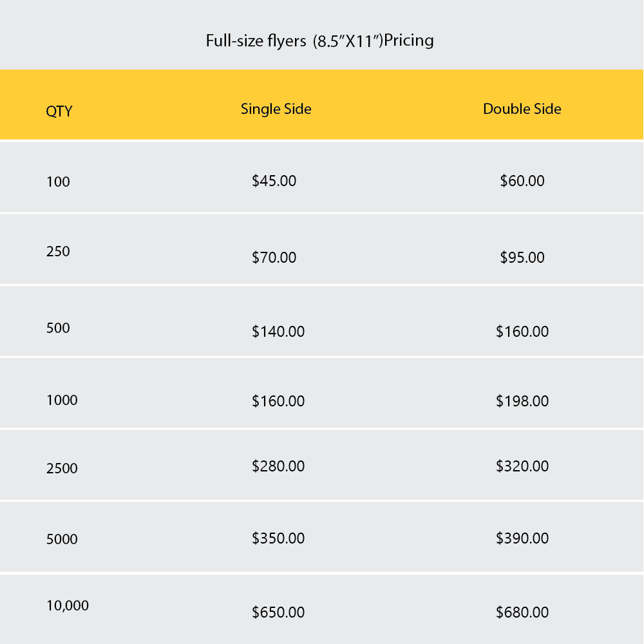644x644 pixels.
Task: Select the 5000 quantity cell
Action: (x=62, y=539)
